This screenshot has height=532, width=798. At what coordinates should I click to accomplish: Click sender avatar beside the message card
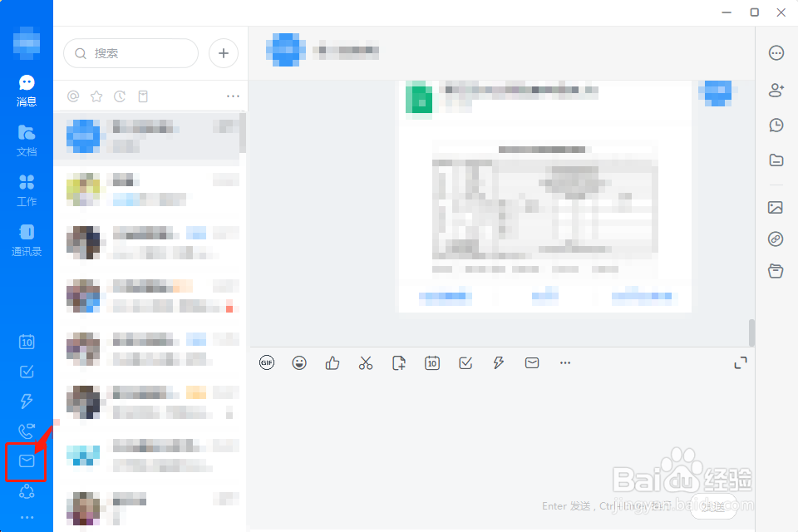click(x=717, y=93)
